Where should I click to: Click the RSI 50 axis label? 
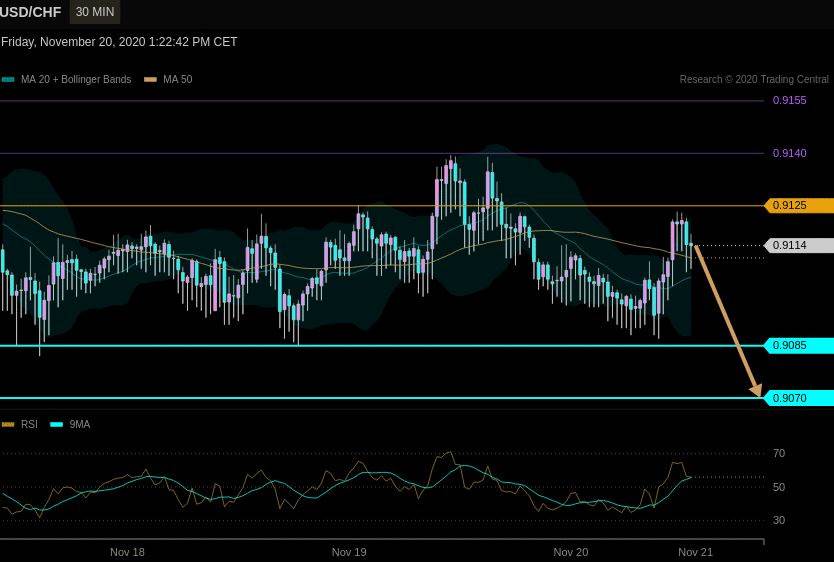click(779, 487)
